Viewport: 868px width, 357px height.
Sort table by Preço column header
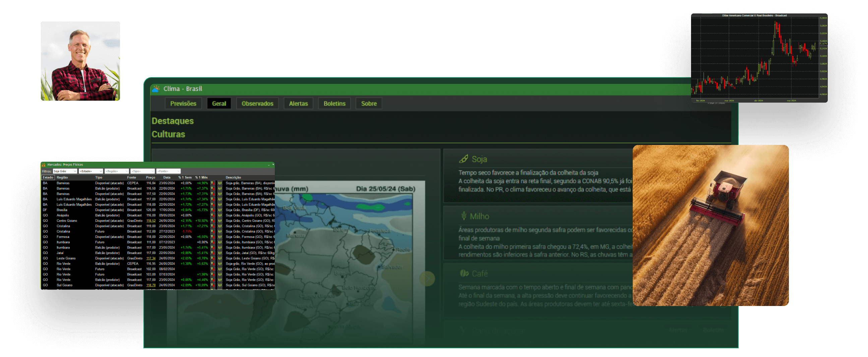coord(150,177)
